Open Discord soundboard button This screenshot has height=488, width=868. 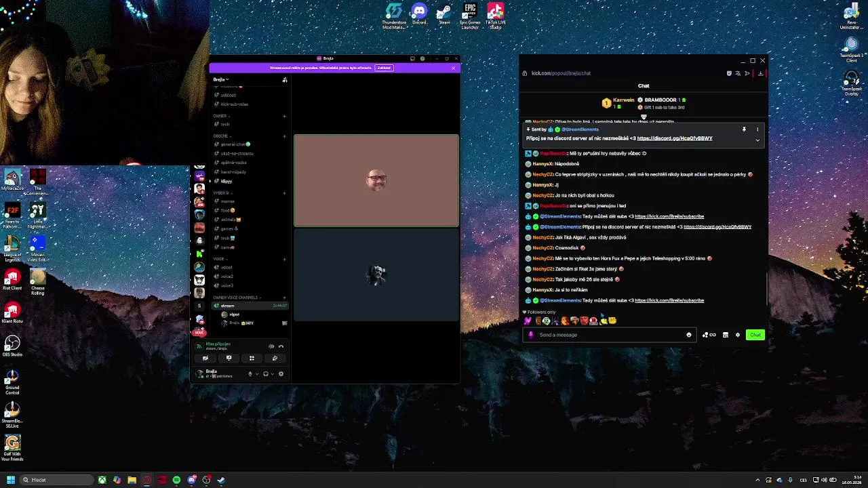pos(275,359)
